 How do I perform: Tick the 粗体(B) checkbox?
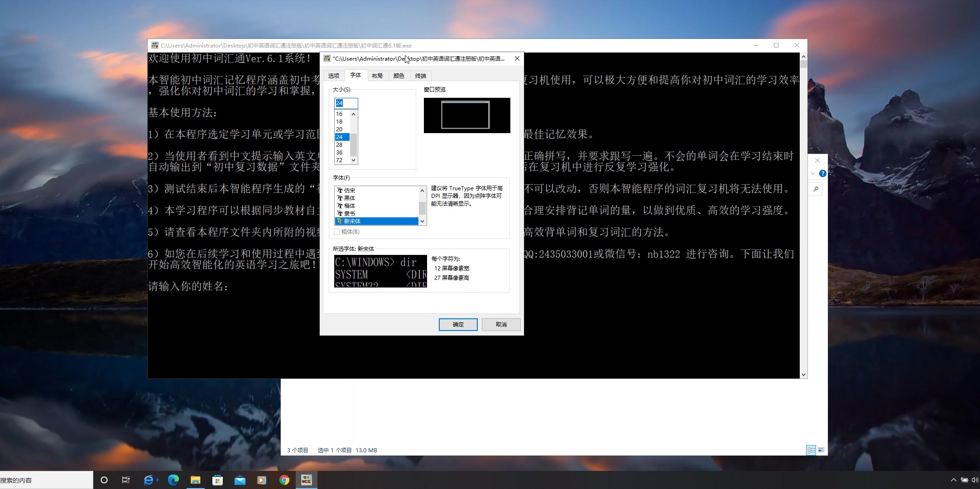coord(337,232)
